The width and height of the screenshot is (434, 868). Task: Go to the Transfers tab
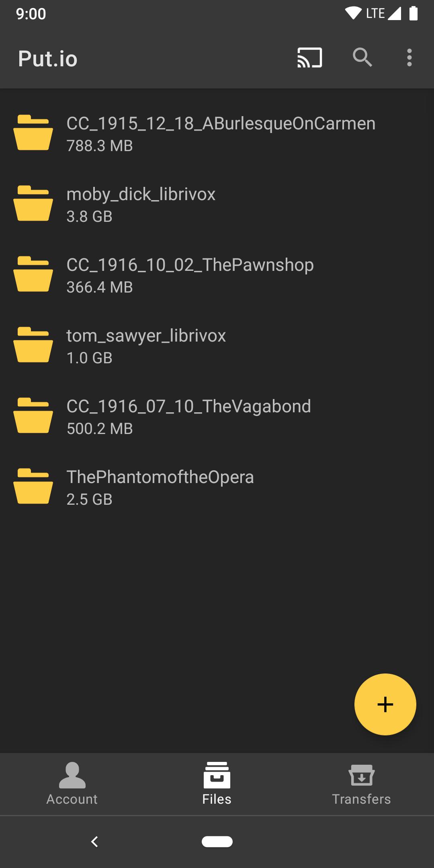coord(361,784)
